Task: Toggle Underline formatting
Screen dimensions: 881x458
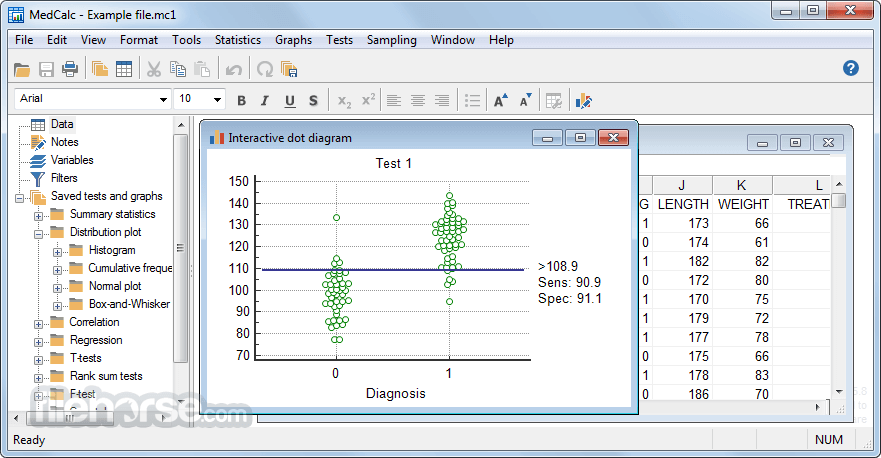Action: click(x=289, y=101)
